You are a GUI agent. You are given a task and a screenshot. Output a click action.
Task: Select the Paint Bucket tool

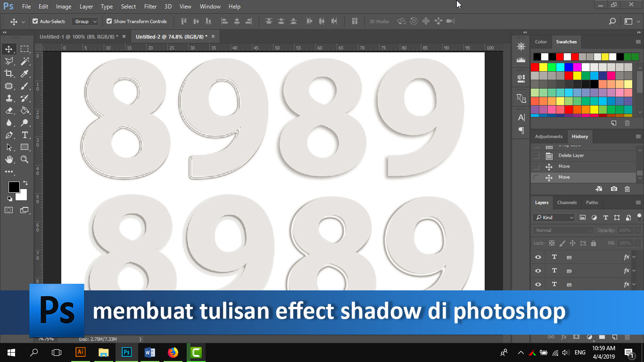click(25, 110)
